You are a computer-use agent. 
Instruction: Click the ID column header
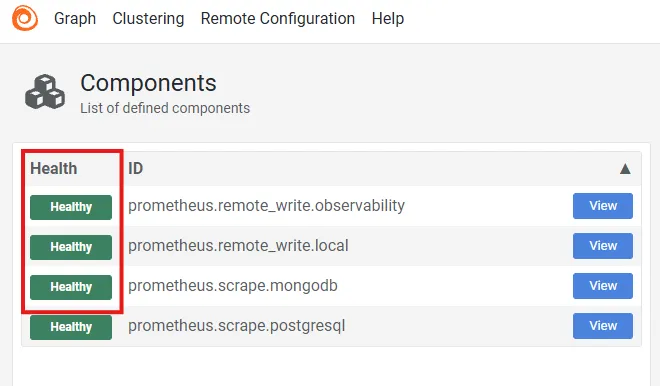click(136, 169)
